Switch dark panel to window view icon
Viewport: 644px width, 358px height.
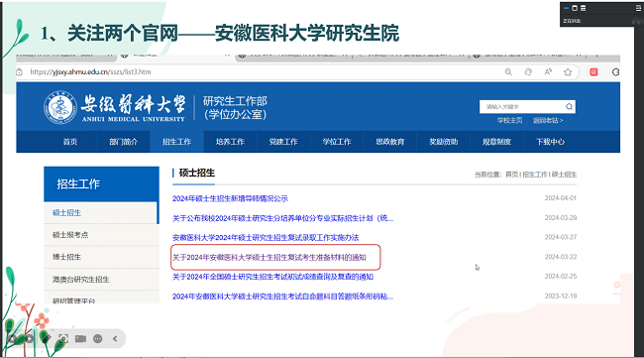(575, 8)
